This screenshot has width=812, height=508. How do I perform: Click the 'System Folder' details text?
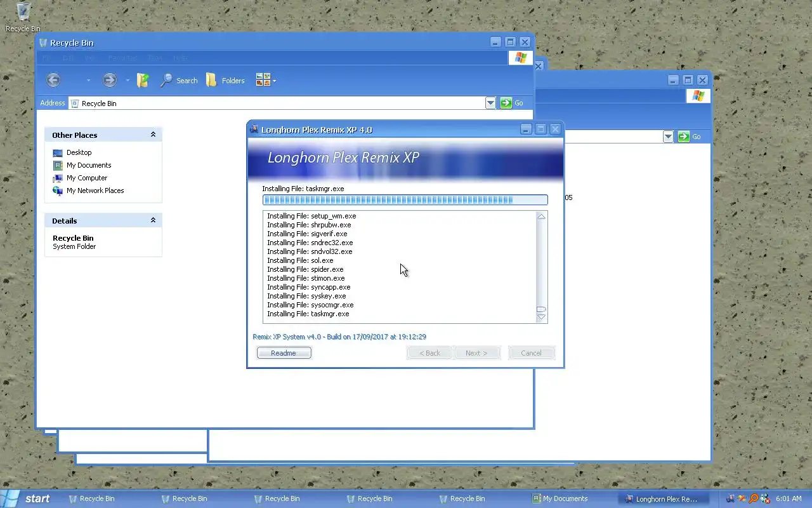tap(74, 246)
